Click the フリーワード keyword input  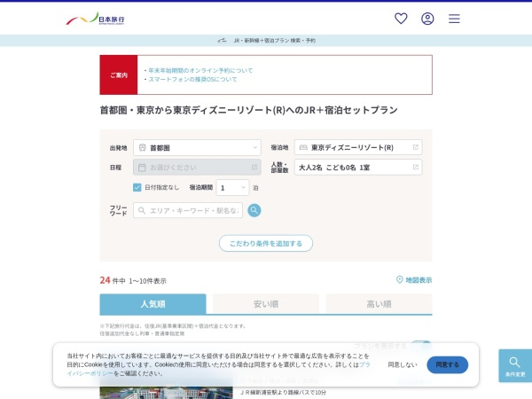(x=188, y=210)
